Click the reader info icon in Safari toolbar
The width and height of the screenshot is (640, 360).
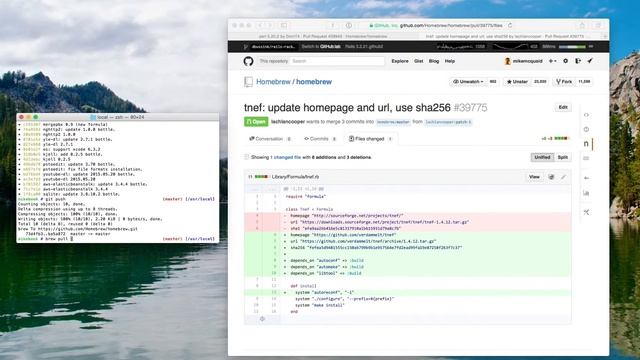click(x=349, y=25)
